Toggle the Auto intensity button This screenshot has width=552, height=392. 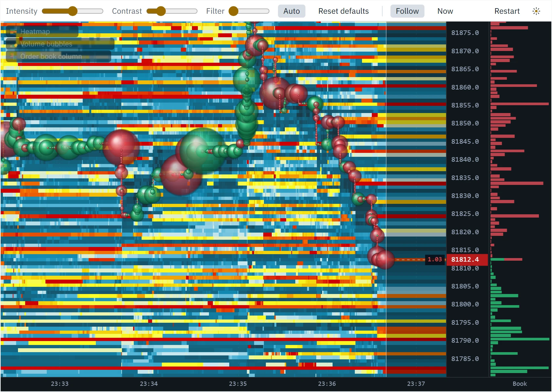coord(291,11)
